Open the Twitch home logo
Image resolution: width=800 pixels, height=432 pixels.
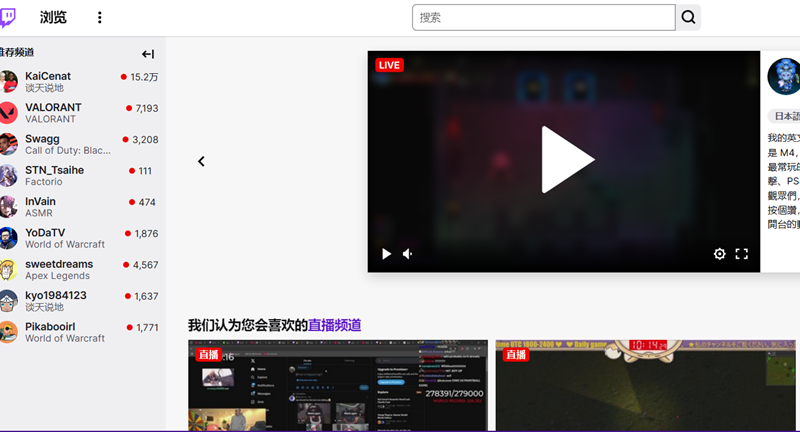click(7, 17)
